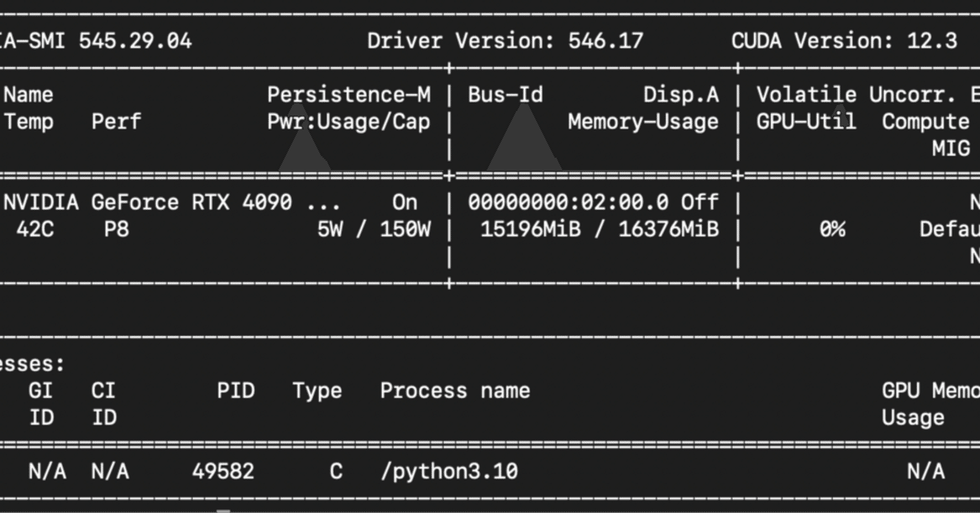
Task: Select the 0% GPU utilization value
Action: coord(834,229)
